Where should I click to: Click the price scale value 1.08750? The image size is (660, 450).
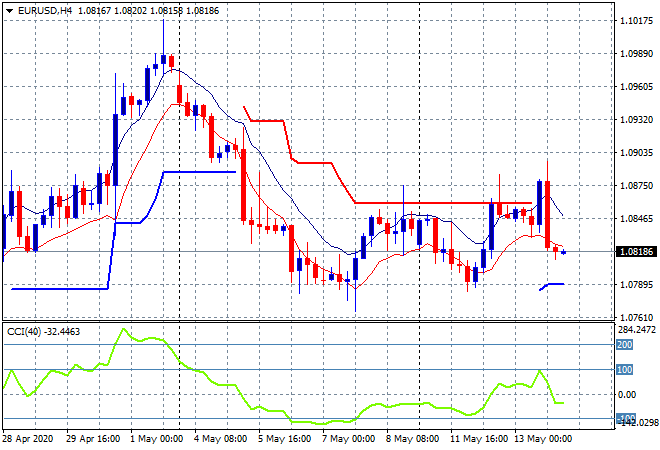pyautogui.click(x=637, y=186)
